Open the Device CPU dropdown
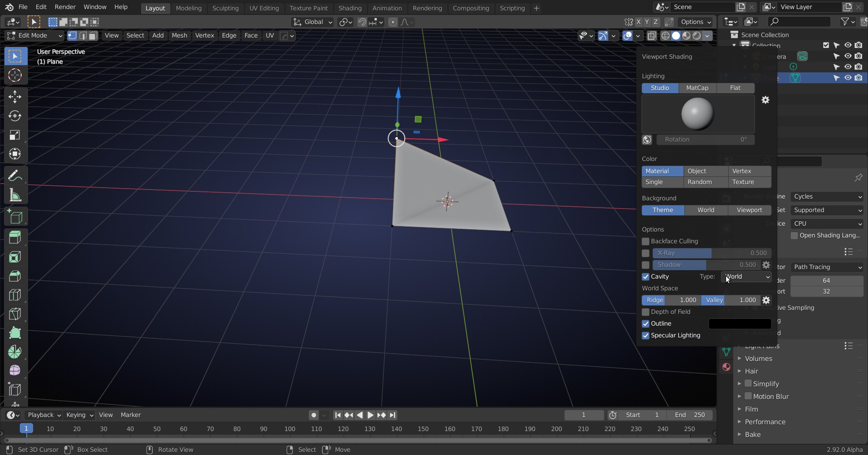Viewport: 868px width, 455px height. [x=827, y=224]
